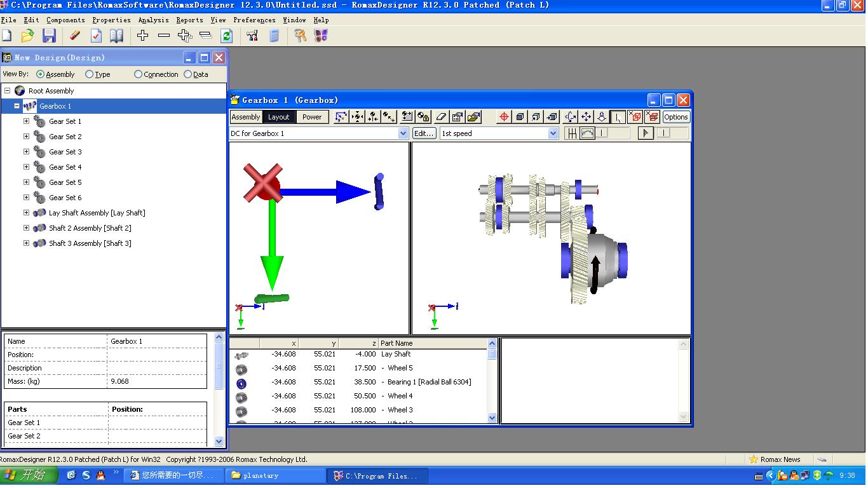This screenshot has width=868, height=488.
Task: Open the DC for Gearbox 1 dropdown
Action: (x=403, y=133)
